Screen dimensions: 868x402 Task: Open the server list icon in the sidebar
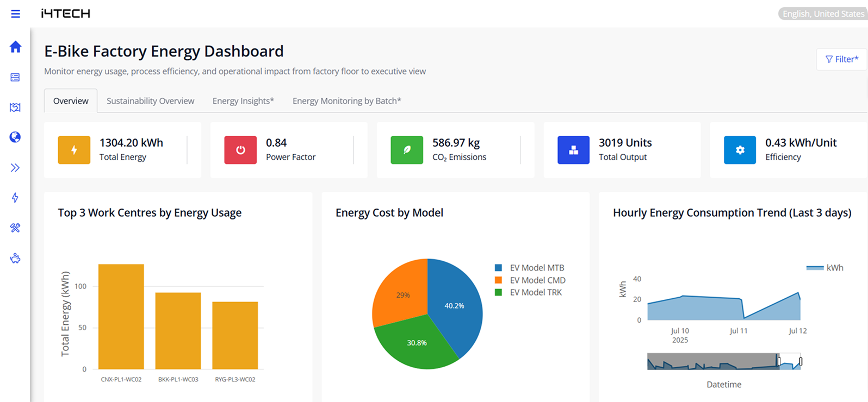point(15,78)
